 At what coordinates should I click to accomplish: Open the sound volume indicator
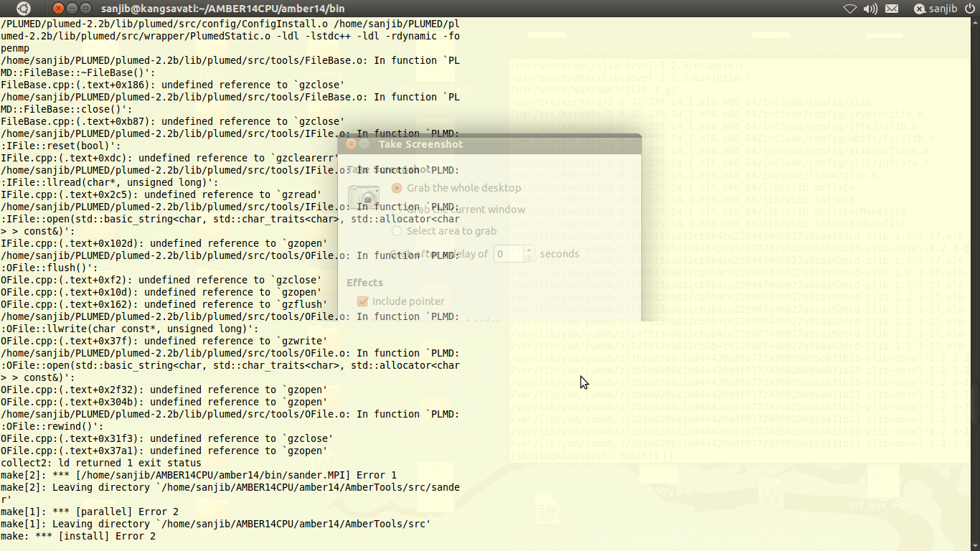pyautogui.click(x=870, y=9)
